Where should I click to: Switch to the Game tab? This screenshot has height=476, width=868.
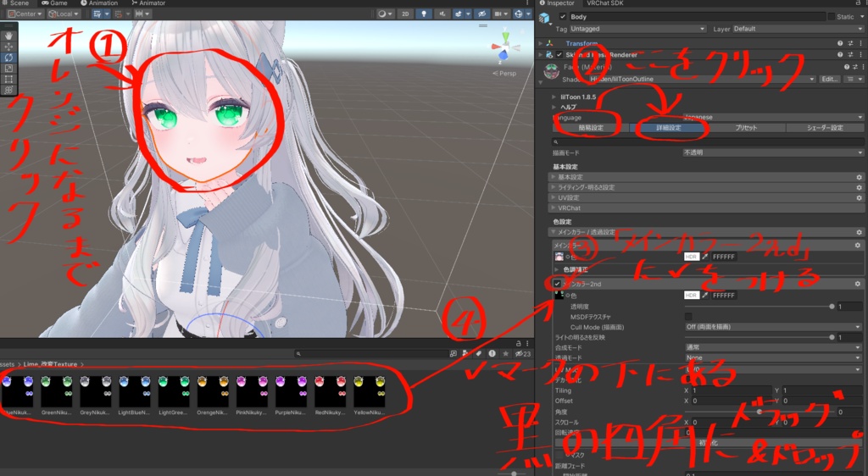point(55,3)
